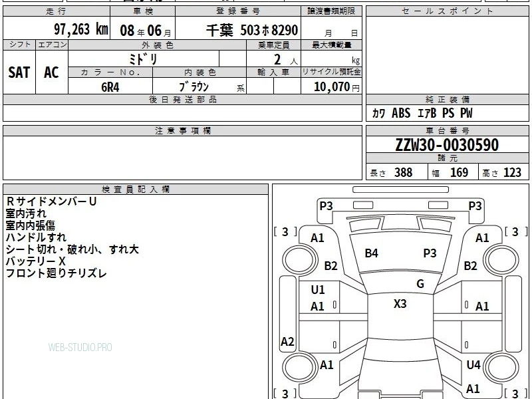Click seating capacity value 2 人
This screenshot has height=399, width=532.
[x=285, y=60]
